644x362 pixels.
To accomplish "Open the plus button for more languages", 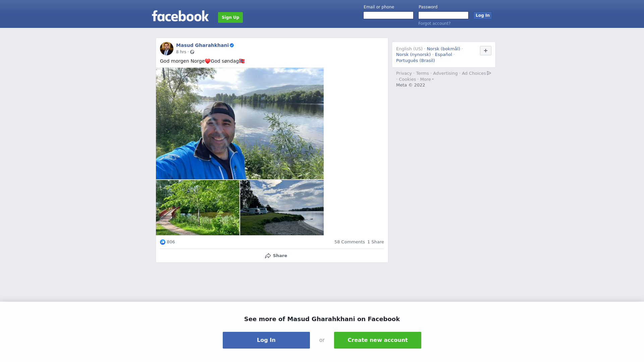I will point(486,51).
